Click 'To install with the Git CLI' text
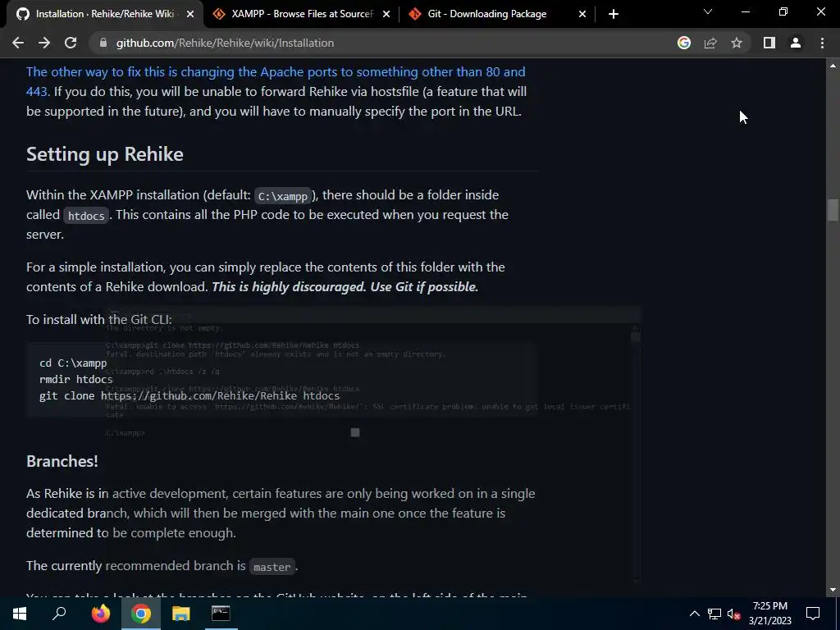 click(x=99, y=319)
